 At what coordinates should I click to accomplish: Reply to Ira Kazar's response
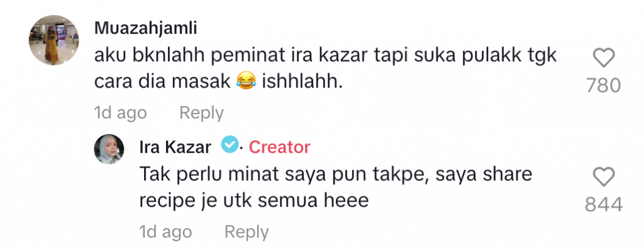tap(247, 232)
